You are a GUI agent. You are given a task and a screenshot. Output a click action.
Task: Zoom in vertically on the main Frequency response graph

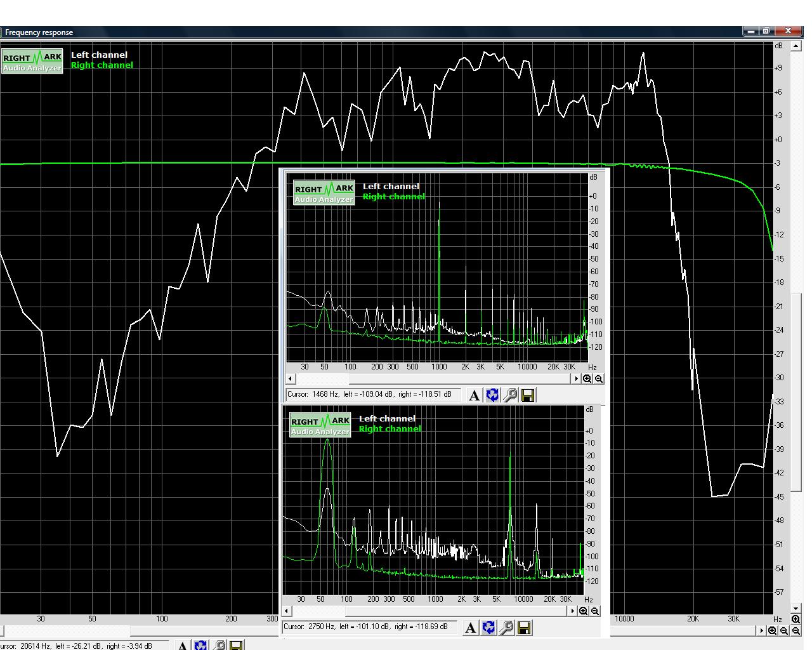pos(796,620)
